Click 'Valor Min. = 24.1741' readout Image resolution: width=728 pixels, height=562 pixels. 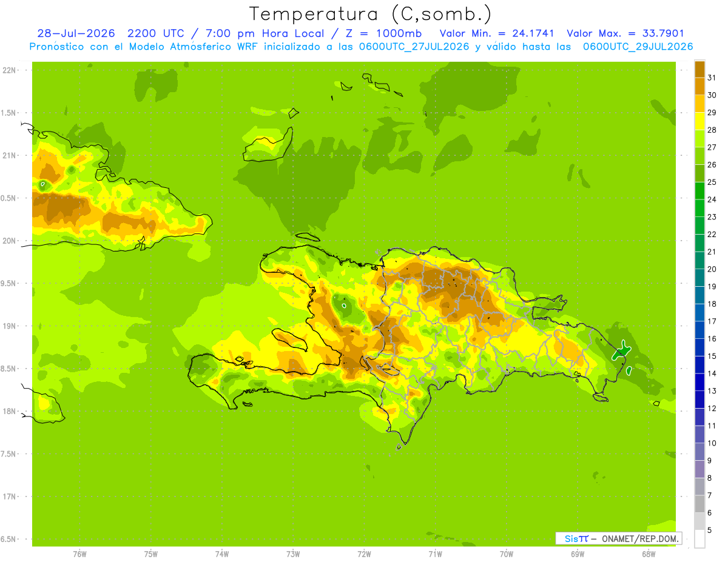point(497,33)
